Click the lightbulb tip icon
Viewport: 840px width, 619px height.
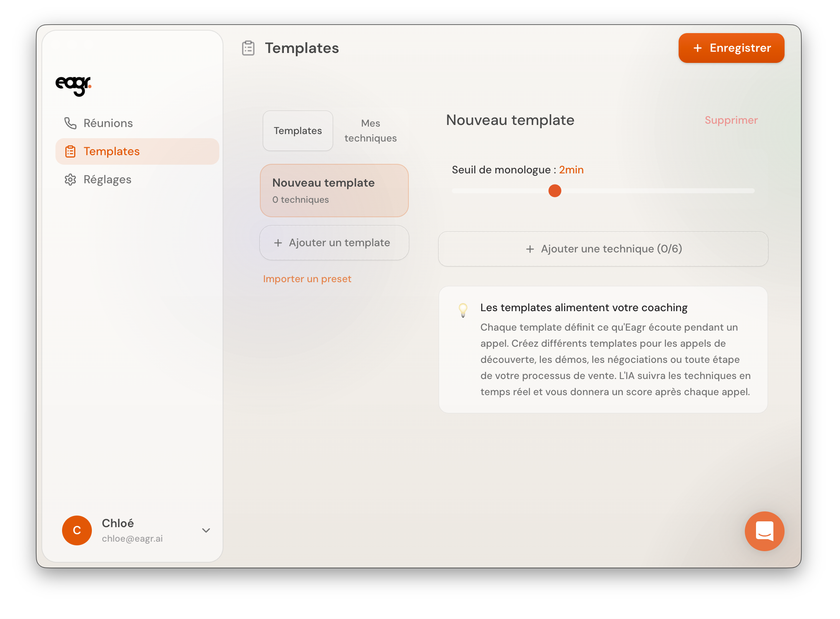point(463,309)
